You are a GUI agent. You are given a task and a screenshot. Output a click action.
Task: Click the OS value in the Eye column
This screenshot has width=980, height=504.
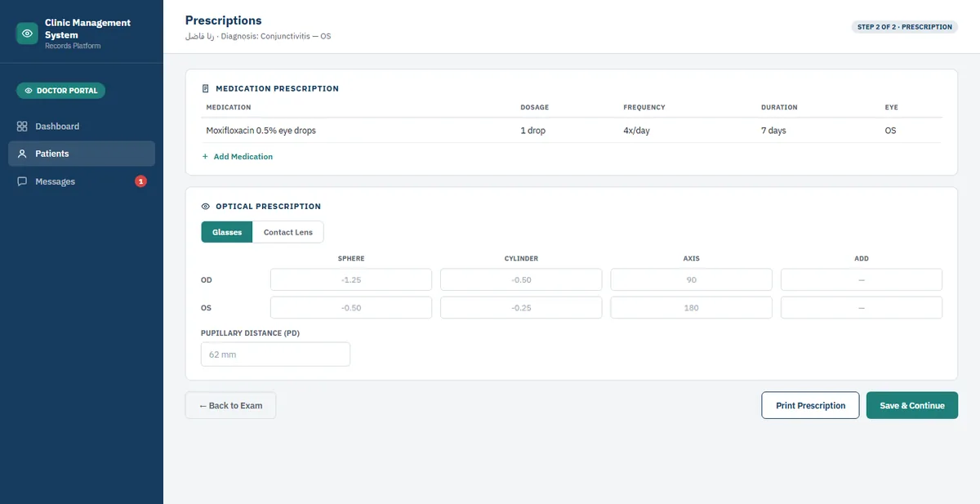click(x=890, y=131)
